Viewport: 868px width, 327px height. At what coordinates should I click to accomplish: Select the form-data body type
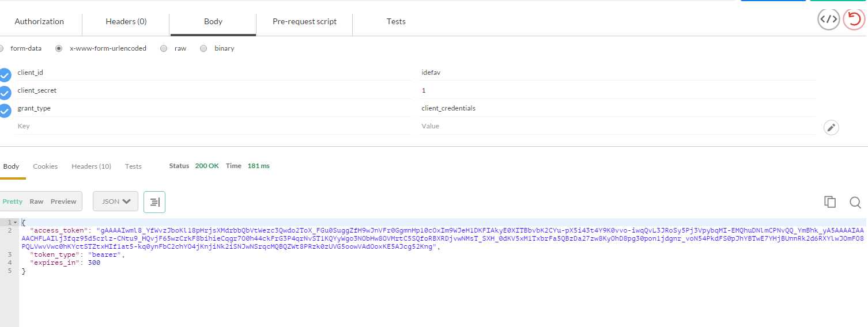pyautogui.click(x=1, y=48)
